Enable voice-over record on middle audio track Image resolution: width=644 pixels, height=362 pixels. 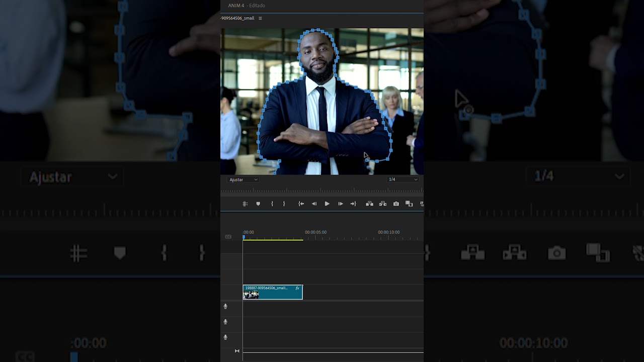point(225,322)
